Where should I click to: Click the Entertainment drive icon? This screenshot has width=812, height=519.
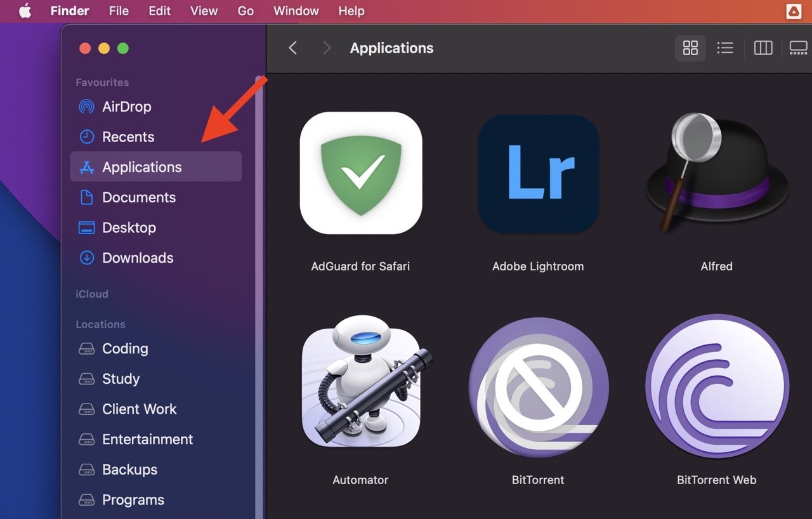click(86, 440)
